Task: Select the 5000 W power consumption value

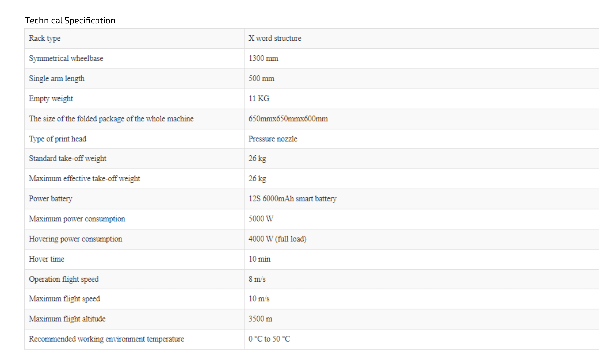Action: 261,219
